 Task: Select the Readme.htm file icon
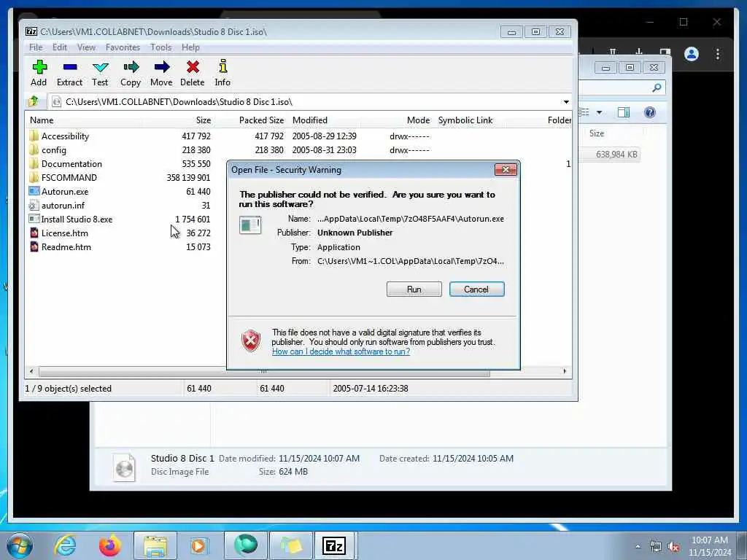[x=34, y=246]
